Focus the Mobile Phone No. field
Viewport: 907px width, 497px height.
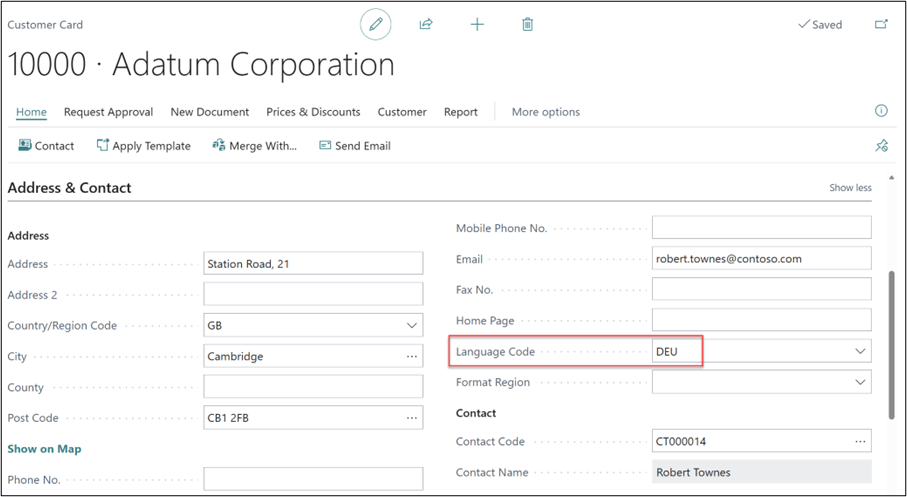pos(762,227)
